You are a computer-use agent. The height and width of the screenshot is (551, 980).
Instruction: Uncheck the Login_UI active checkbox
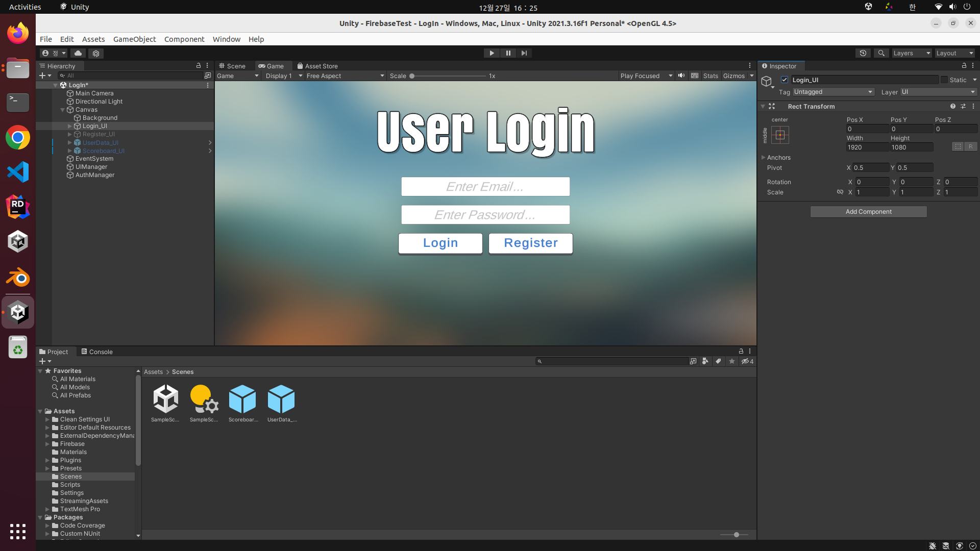click(785, 80)
